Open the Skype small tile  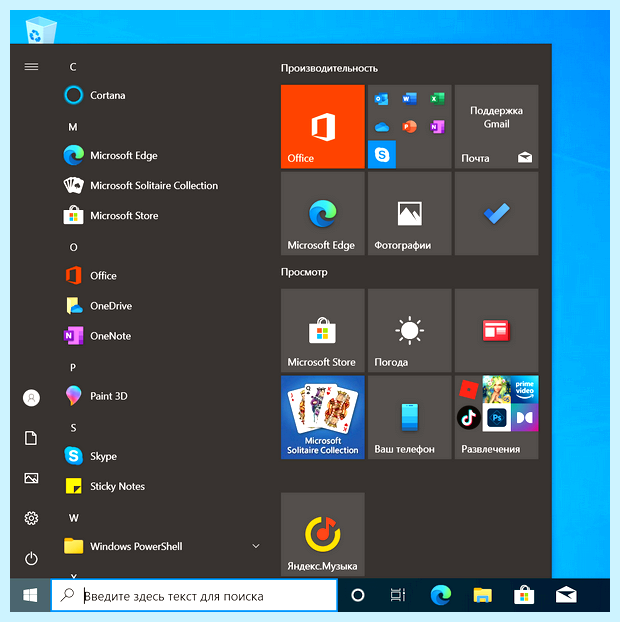[382, 154]
